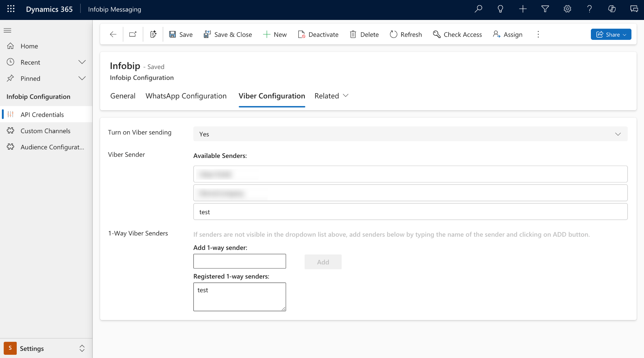The width and height of the screenshot is (644, 358).
Task: Switch to the General tab
Action: coord(123,96)
